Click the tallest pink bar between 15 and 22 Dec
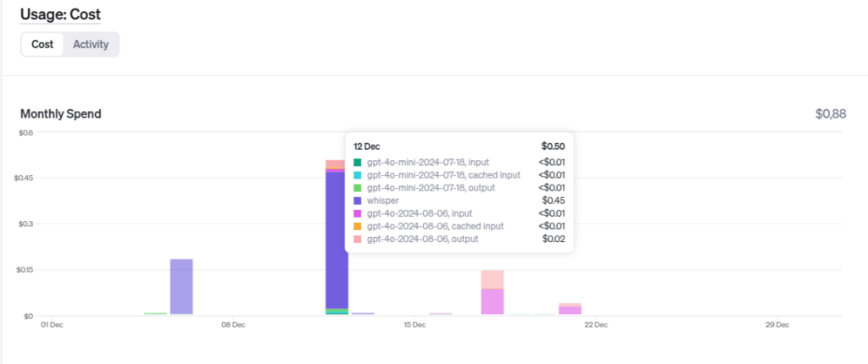Image resolution: width=868 pixels, height=364 pixels. point(492,293)
